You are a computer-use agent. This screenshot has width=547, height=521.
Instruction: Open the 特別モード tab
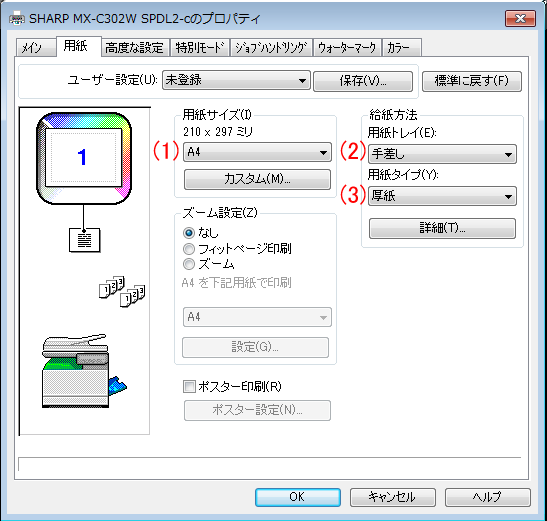(x=200, y=47)
